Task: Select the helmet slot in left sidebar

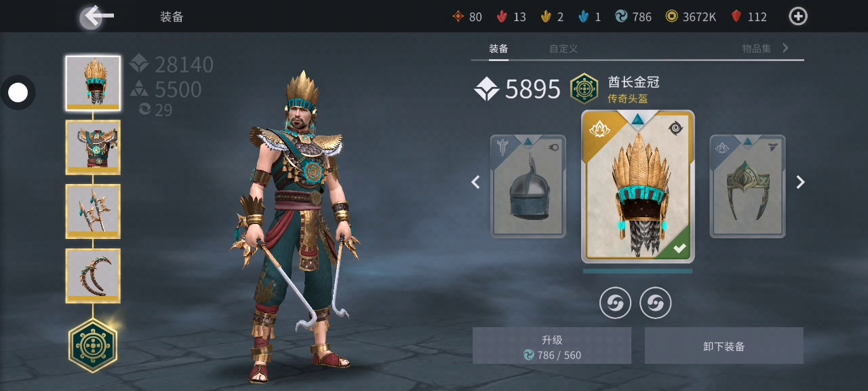Action: click(93, 83)
